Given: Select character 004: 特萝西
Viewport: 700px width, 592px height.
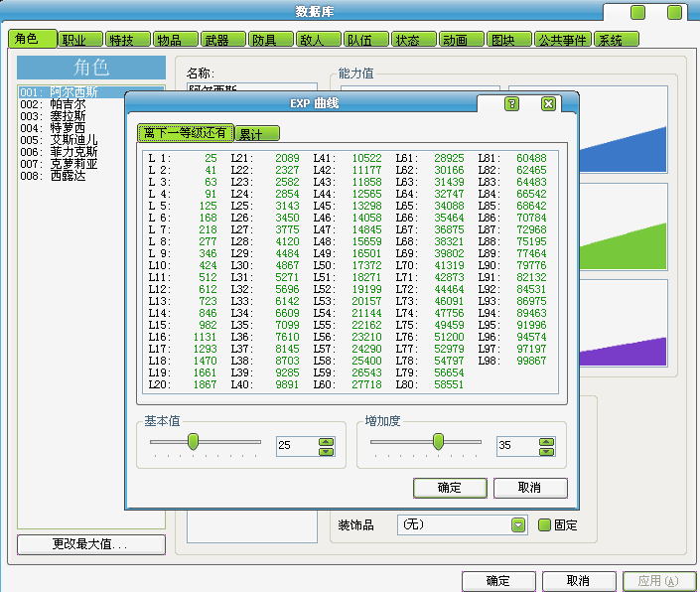Looking at the screenshot, I should pyautogui.click(x=71, y=128).
